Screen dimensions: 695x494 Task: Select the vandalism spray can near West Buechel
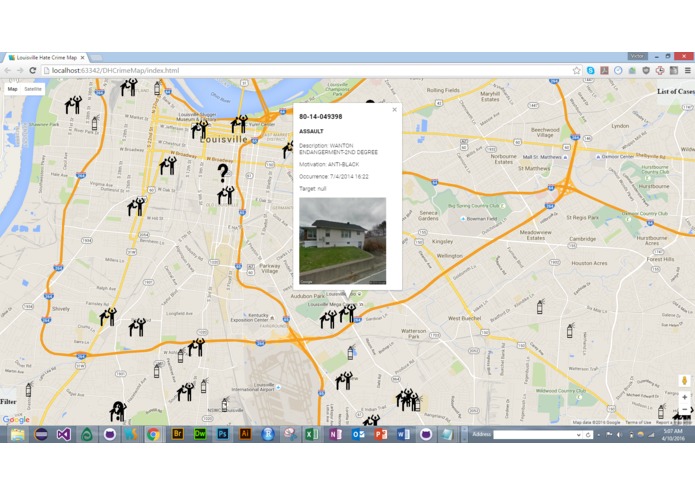pyautogui.click(x=540, y=307)
